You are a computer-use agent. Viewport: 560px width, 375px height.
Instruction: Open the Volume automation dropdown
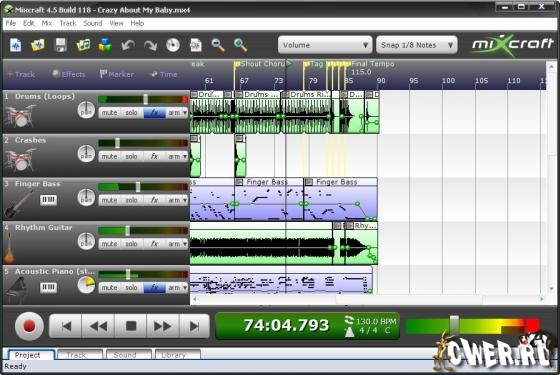[325, 45]
